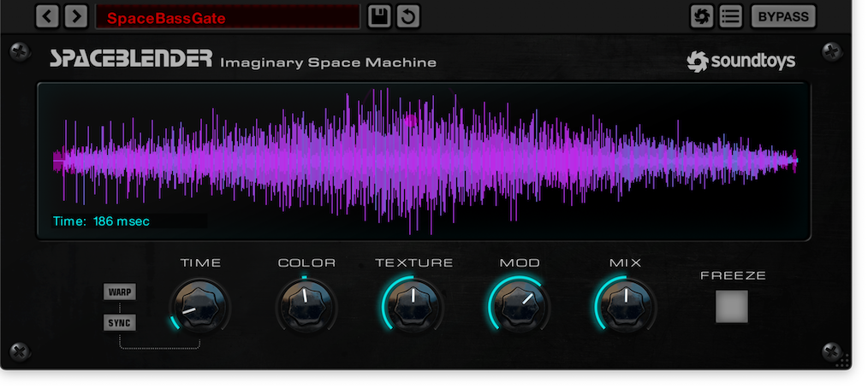The width and height of the screenshot is (868, 389).
Task: Enable the WARP button
Action: click(x=120, y=292)
